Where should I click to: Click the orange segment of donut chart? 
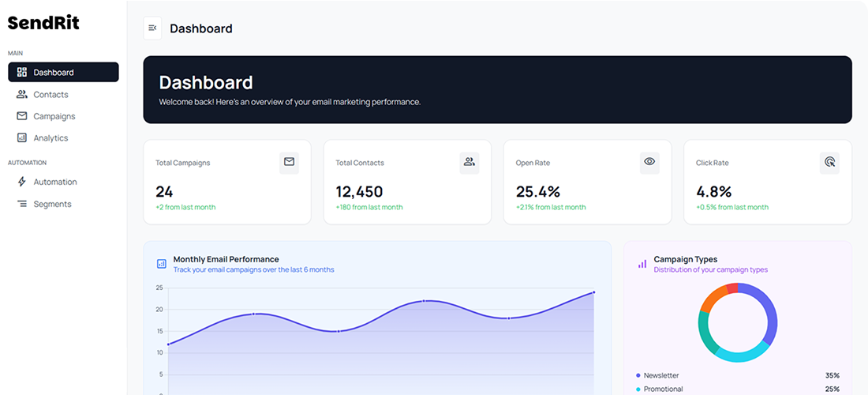click(x=711, y=298)
